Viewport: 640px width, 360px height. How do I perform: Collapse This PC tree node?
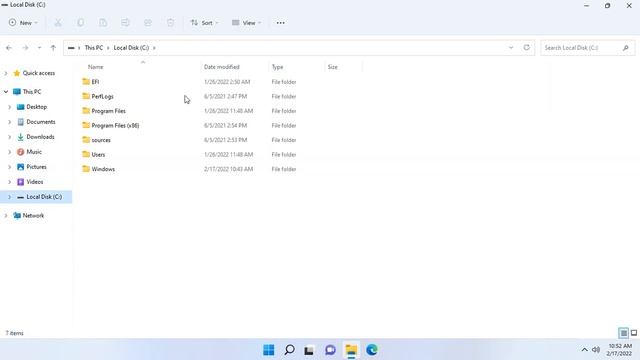[x=6, y=92]
